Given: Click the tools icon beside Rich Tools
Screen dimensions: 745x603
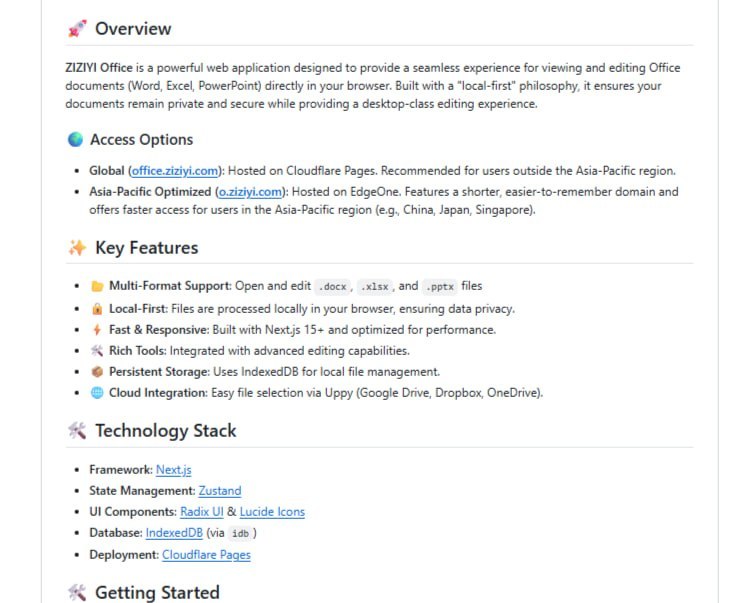Looking at the screenshot, I should point(97,351).
